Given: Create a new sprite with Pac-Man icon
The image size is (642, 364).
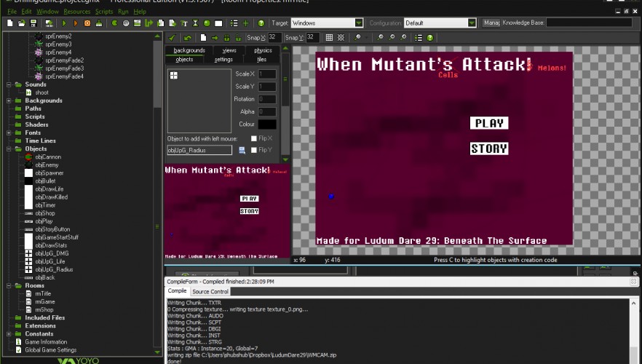Looking at the screenshot, I should click(115, 23).
